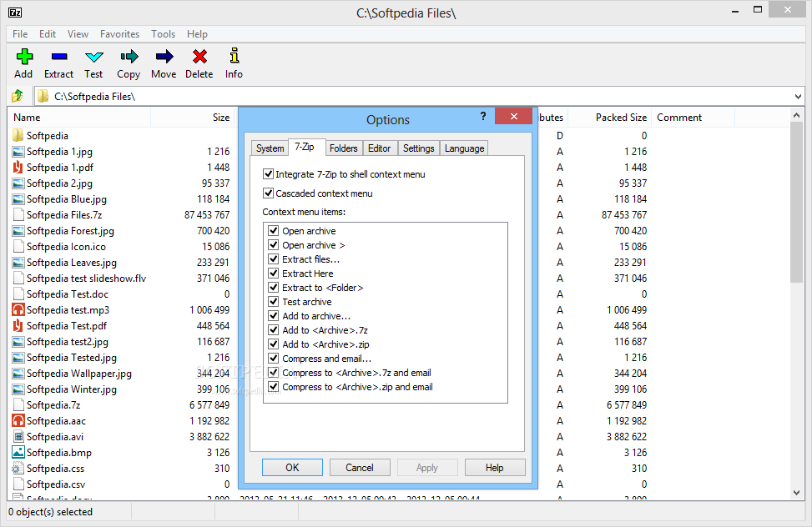Switch to the Language tab
The width and height of the screenshot is (812, 527).
pyautogui.click(x=464, y=148)
